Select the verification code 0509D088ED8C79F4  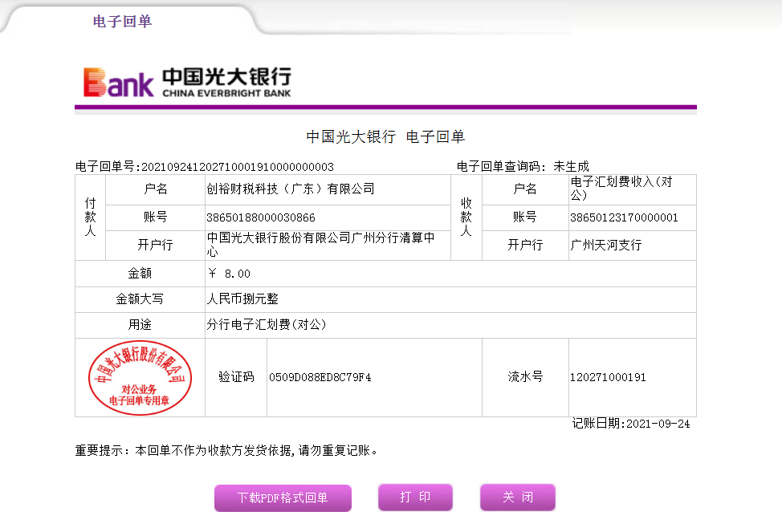(320, 377)
